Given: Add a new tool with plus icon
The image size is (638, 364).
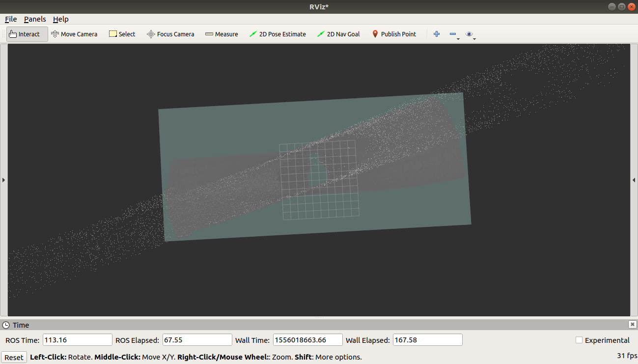Looking at the screenshot, I should 436,34.
